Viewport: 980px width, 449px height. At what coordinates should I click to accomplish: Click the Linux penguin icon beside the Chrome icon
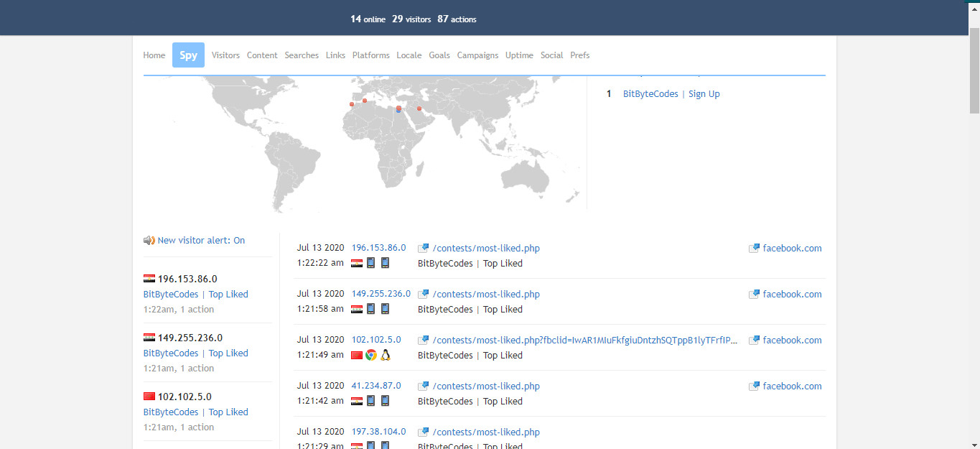click(x=385, y=354)
